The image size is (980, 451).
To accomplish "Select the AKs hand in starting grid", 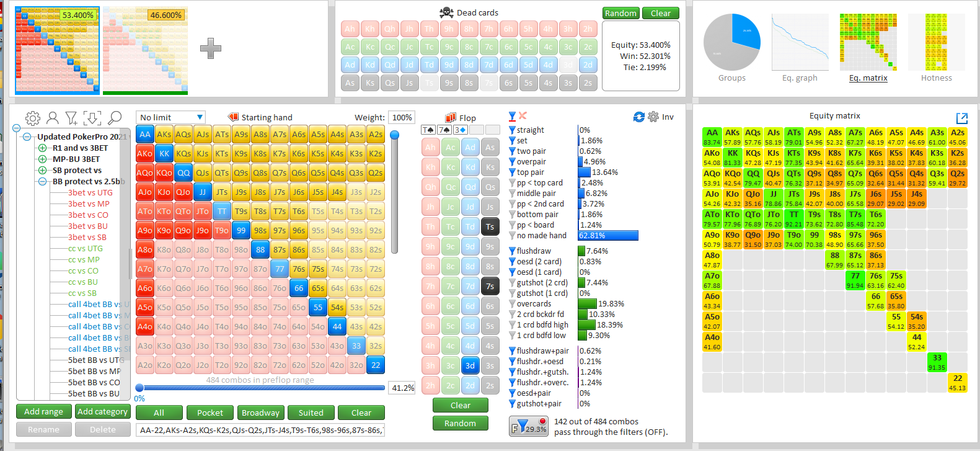I will click(x=164, y=135).
